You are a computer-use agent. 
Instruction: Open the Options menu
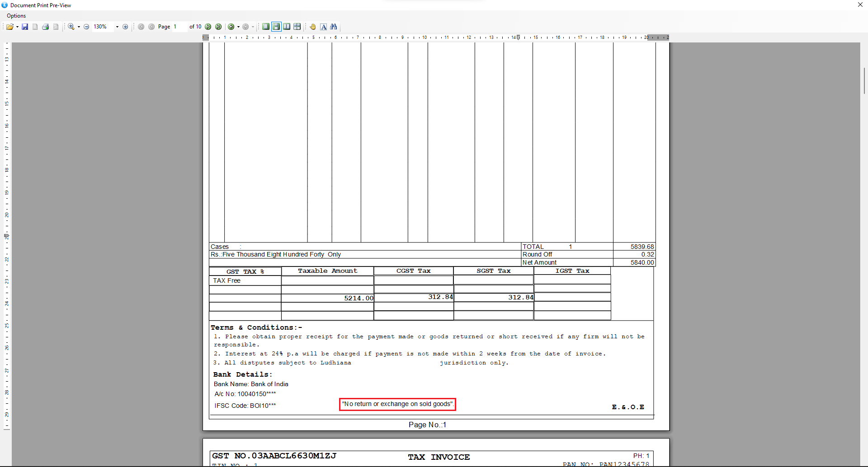point(16,16)
